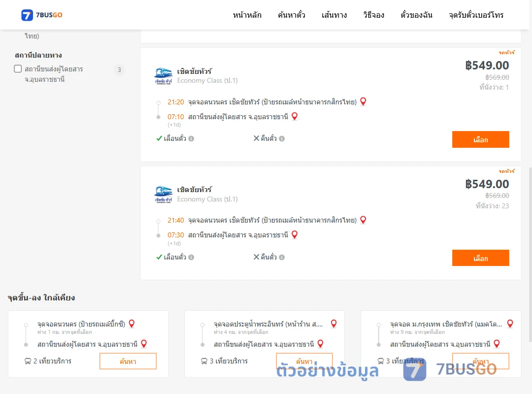Click bus icon beside 3 เที่ยวบริการ in ประตูน้ำพระอินทร์ card
Screen dimensions: 532x394
click(204, 361)
